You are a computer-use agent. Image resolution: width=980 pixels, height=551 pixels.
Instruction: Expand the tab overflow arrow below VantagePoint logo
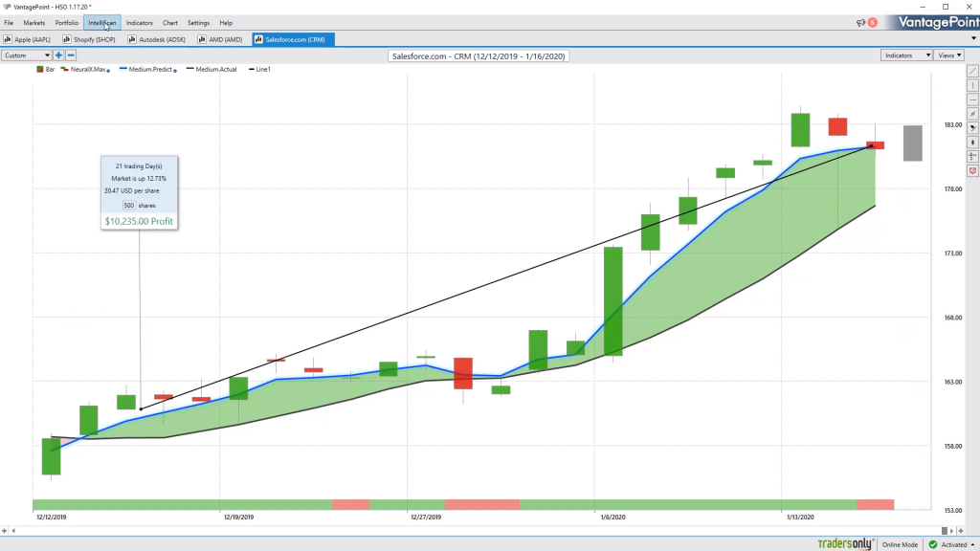click(973, 38)
